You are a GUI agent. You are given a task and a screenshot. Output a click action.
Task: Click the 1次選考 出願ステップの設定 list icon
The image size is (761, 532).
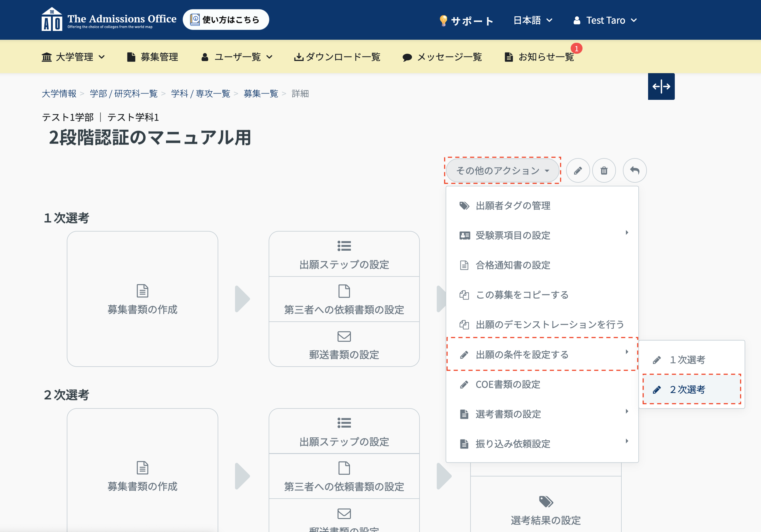(x=344, y=246)
